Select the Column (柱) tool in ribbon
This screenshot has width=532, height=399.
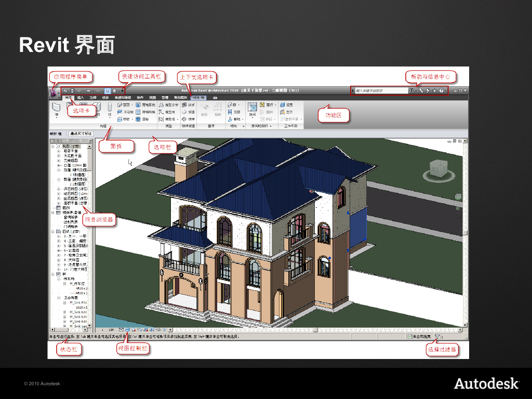(110, 109)
